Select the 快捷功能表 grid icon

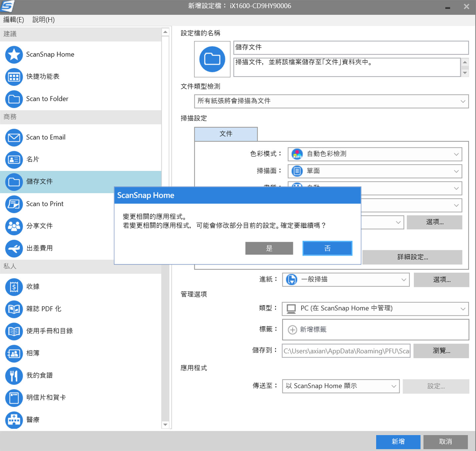tap(14, 77)
